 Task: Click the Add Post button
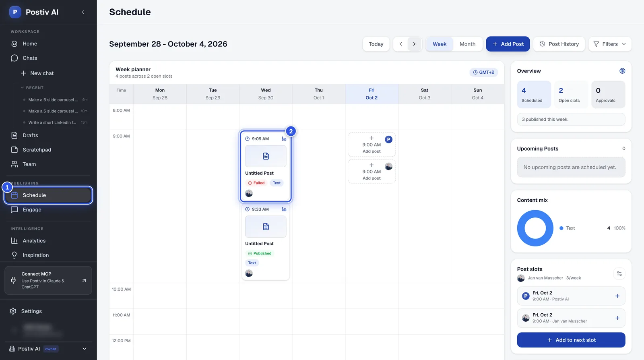[508, 44]
